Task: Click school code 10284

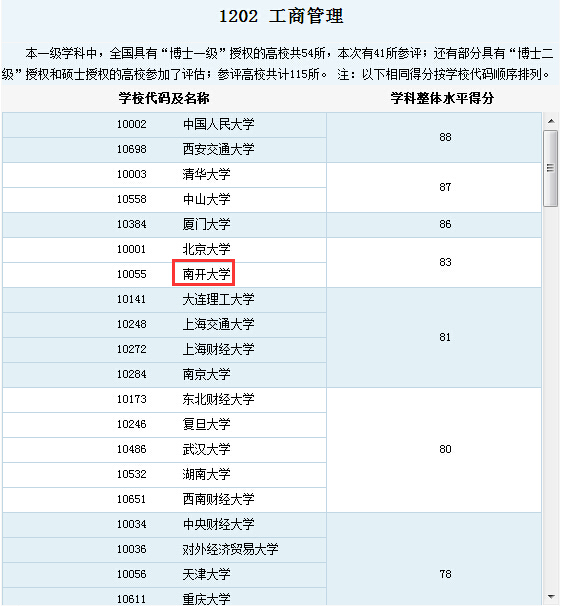Action: pyautogui.click(x=132, y=374)
